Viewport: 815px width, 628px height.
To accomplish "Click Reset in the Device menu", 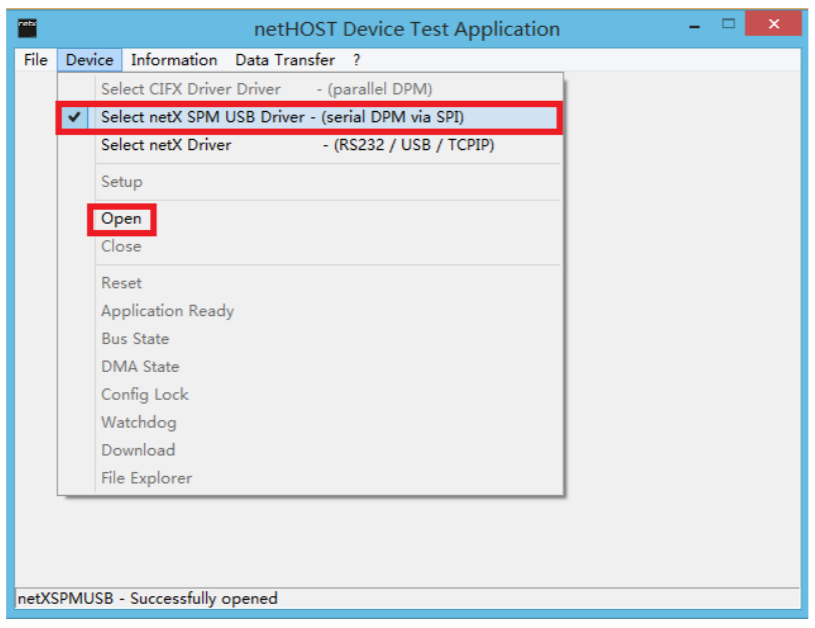I will pyautogui.click(x=310, y=283).
